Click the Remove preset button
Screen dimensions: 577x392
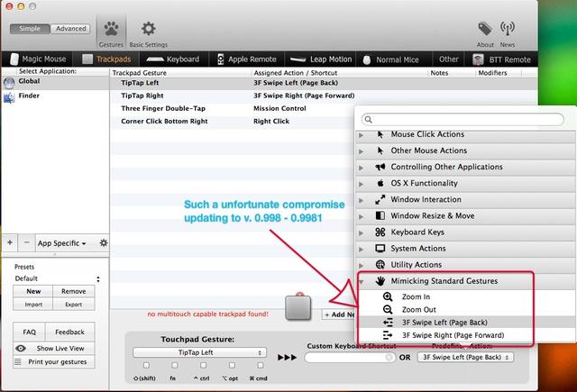click(74, 291)
